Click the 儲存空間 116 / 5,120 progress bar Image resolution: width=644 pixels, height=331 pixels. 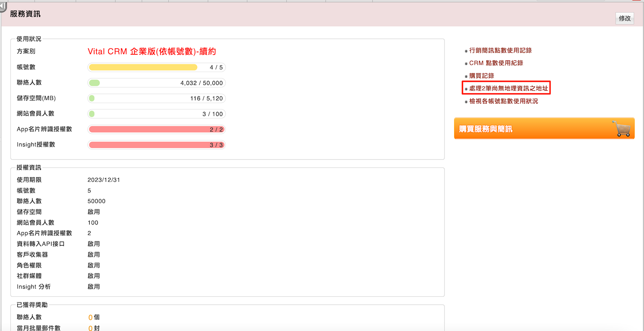[x=156, y=98]
